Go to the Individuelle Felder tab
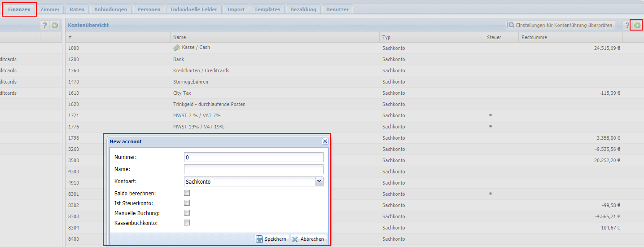This screenshot has height=247, width=644. (x=194, y=9)
